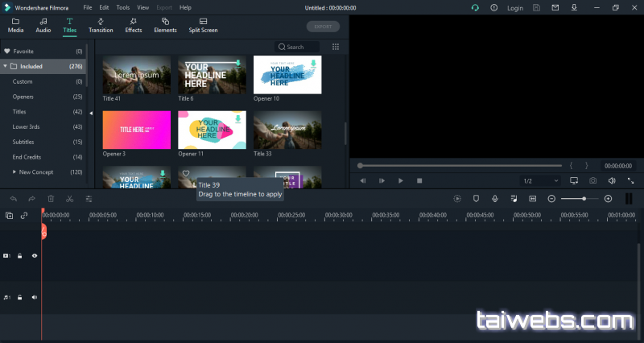644x343 pixels.
Task: Add a marker using the shield icon
Action: [476, 198]
